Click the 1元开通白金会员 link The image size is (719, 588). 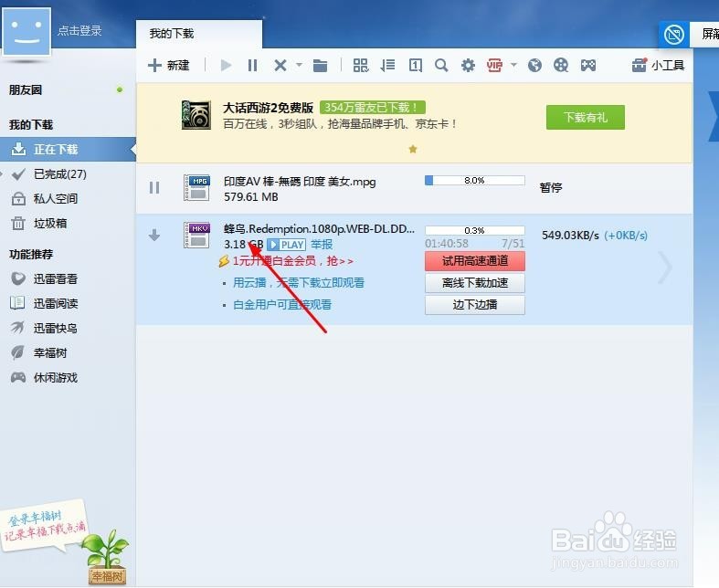coord(292,261)
